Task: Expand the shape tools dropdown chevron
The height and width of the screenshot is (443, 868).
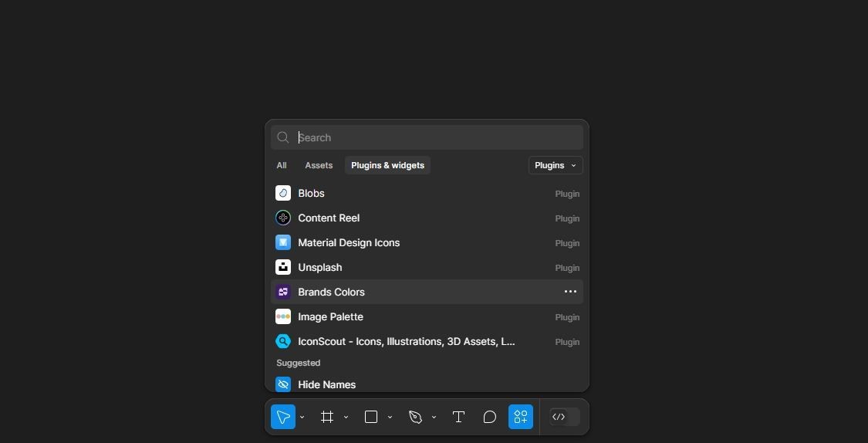Action: point(390,417)
